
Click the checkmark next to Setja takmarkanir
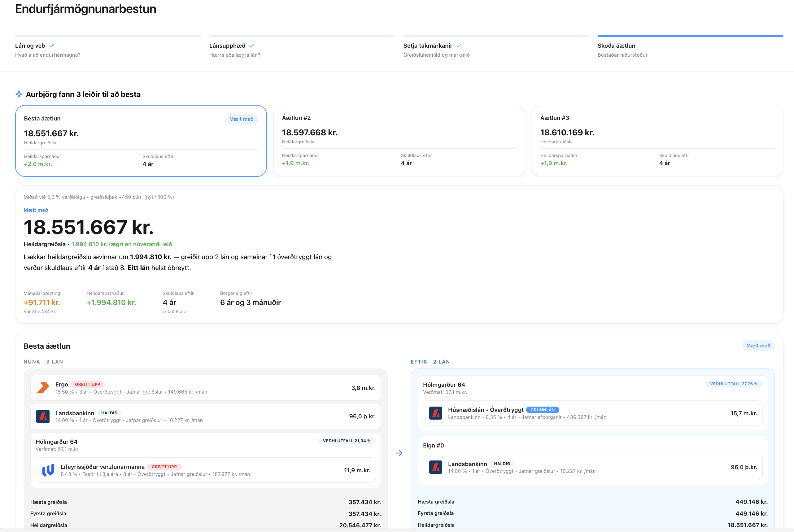(459, 46)
